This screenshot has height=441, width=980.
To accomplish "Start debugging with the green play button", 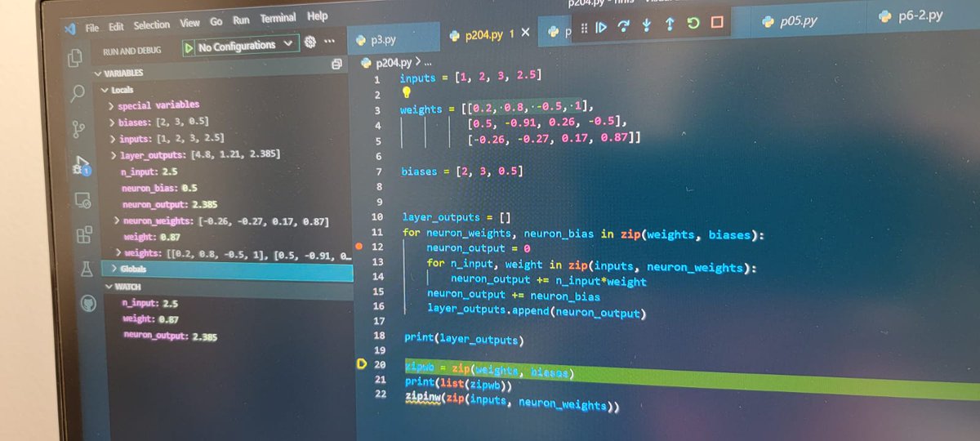I will 189,48.
